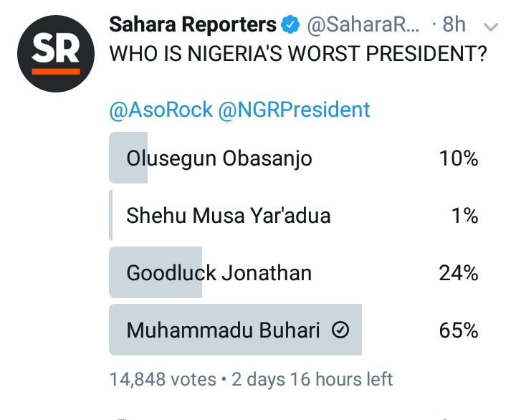Click the blue verified badge
This screenshot has width=516, height=420.
point(290,25)
